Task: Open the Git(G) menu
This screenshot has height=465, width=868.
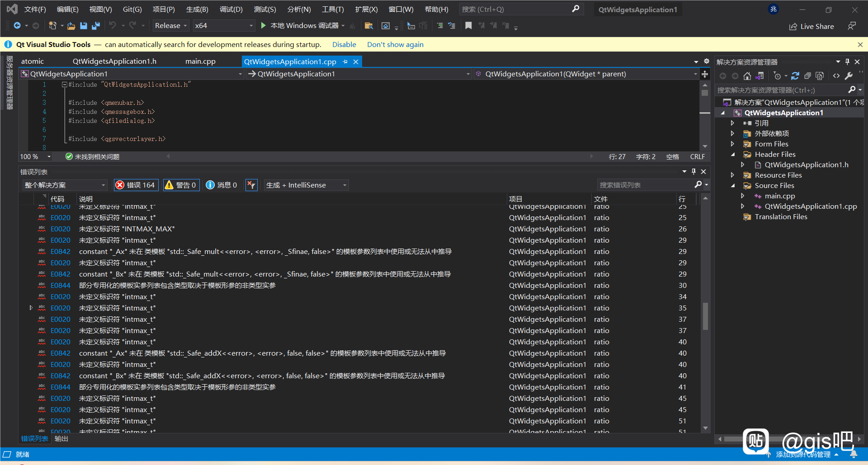Action: (x=132, y=9)
